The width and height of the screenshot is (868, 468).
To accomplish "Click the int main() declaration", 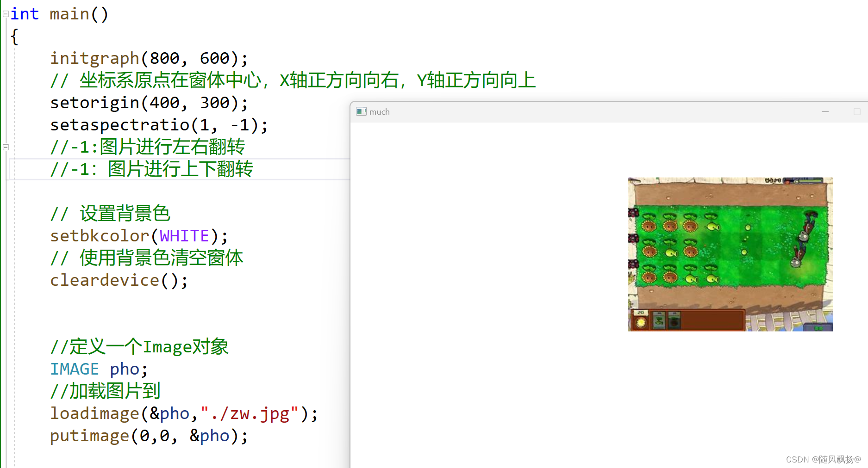I will (59, 14).
